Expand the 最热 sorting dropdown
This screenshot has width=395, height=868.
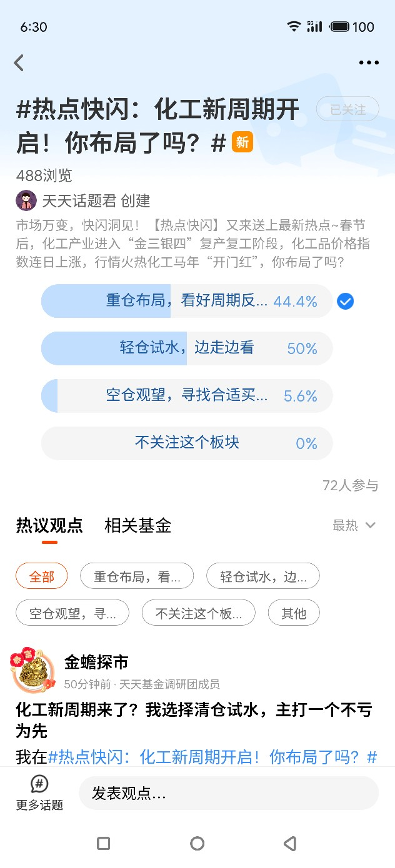[x=354, y=525]
